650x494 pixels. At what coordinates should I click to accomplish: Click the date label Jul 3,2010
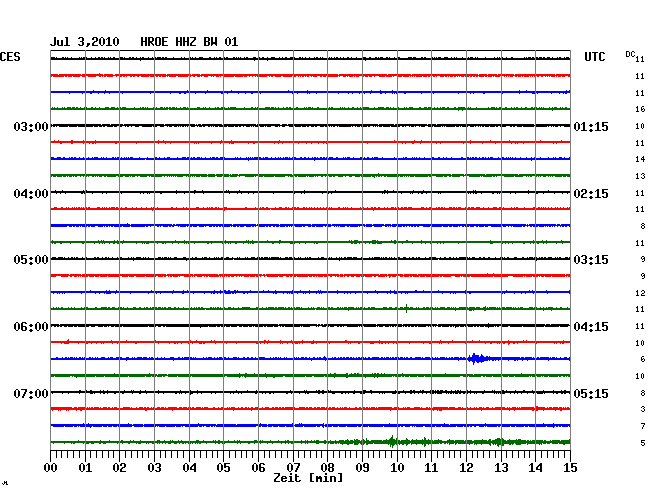tap(85, 42)
